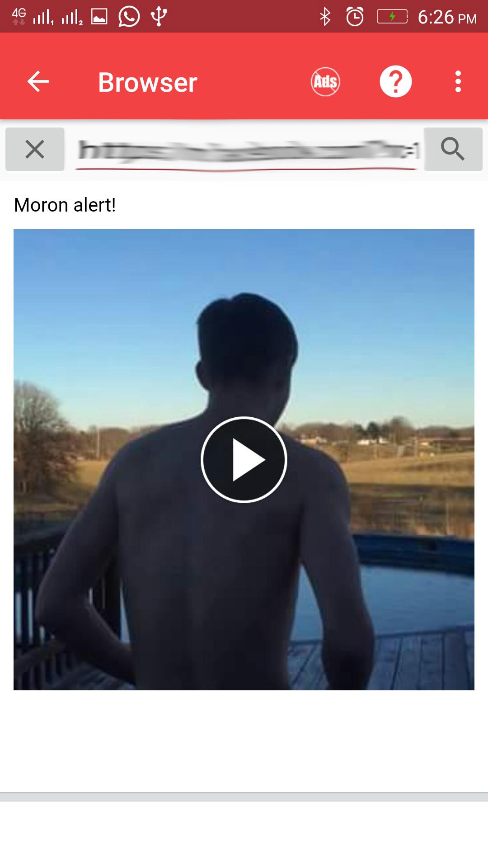Image resolution: width=488 pixels, height=868 pixels.
Task: Tap the 4G network indicator
Action: 19,17
